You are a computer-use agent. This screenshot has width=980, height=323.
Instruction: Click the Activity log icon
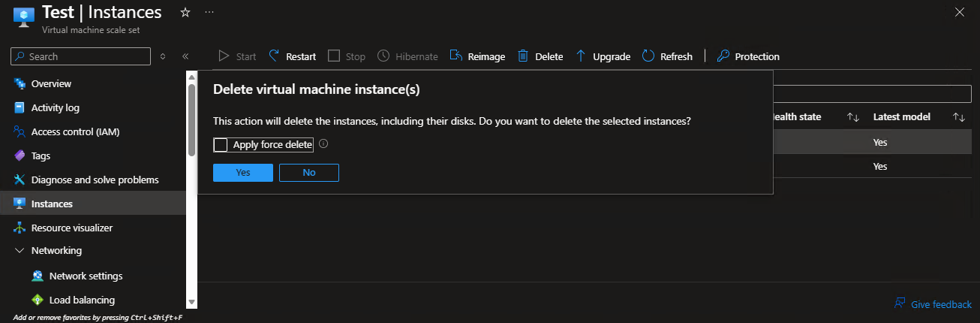click(20, 107)
